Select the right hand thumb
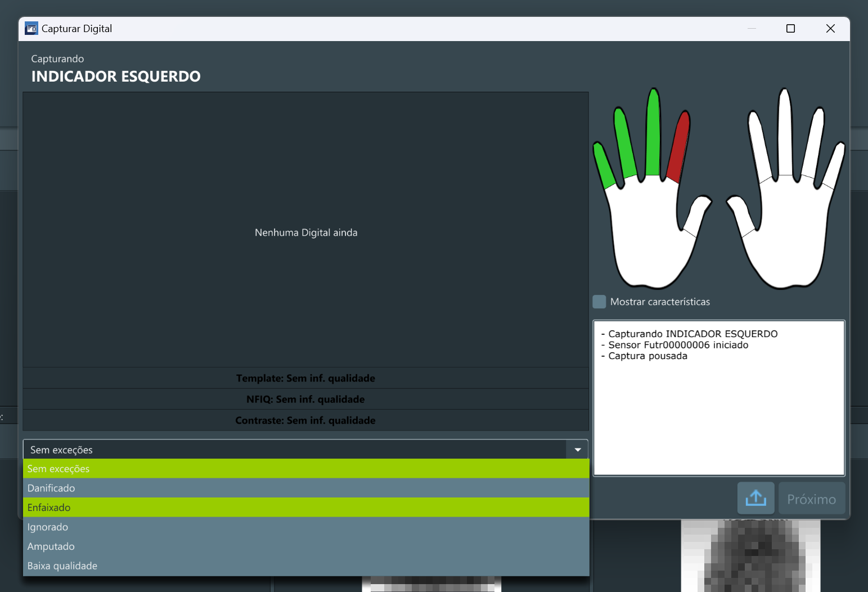The image size is (868, 592). (741, 216)
